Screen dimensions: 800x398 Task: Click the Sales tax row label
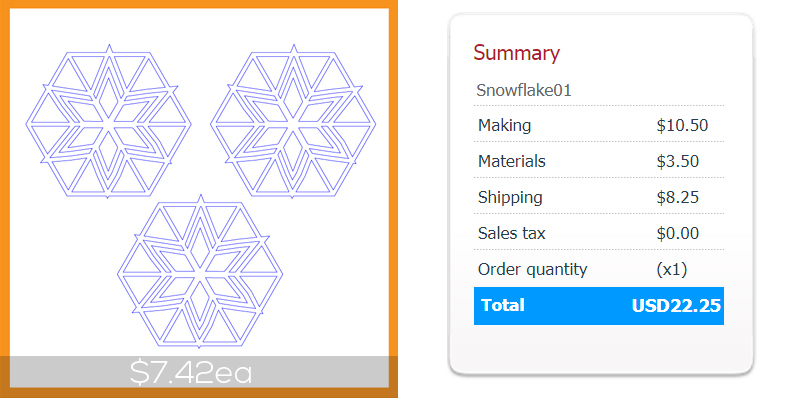[x=511, y=233]
